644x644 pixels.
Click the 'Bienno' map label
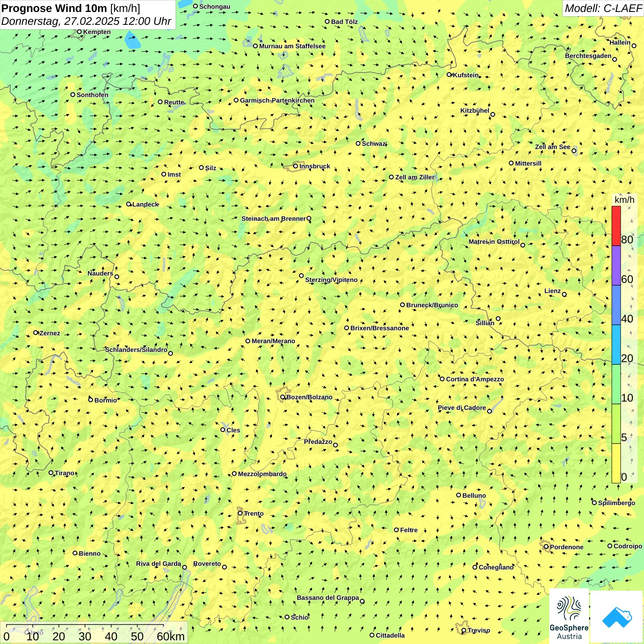[x=89, y=553]
